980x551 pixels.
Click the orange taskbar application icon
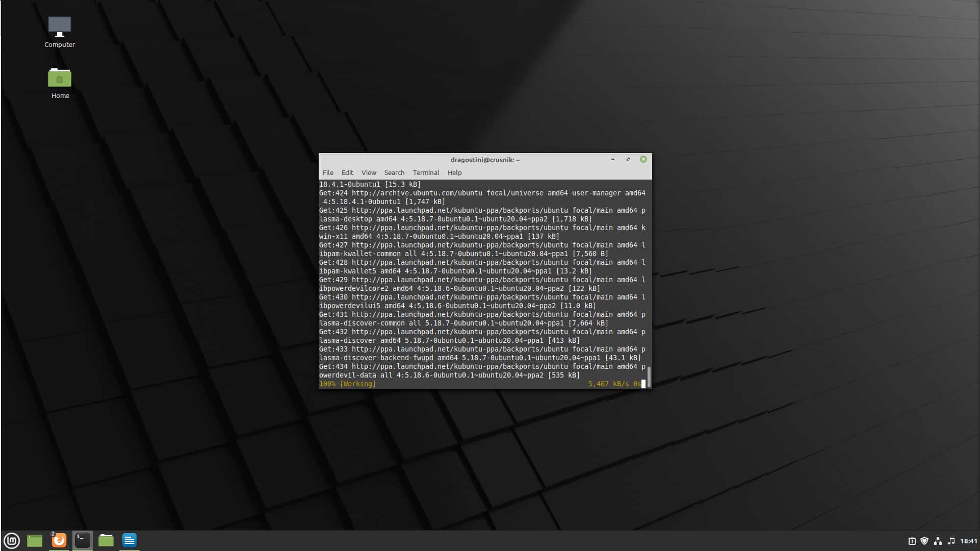click(x=59, y=540)
